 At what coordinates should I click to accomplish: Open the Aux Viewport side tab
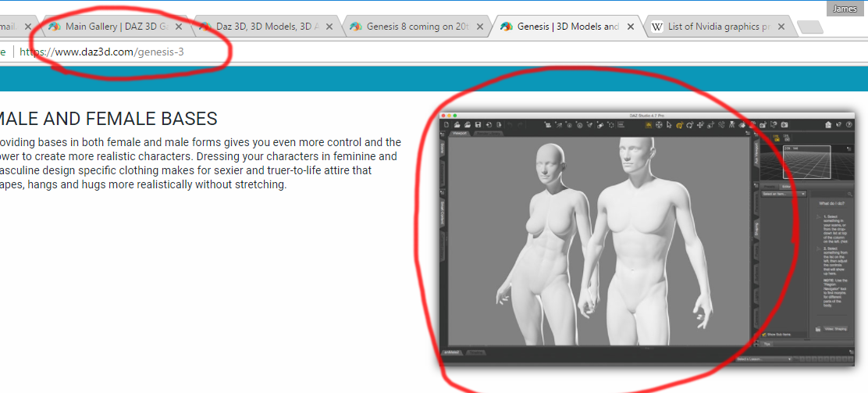755,153
